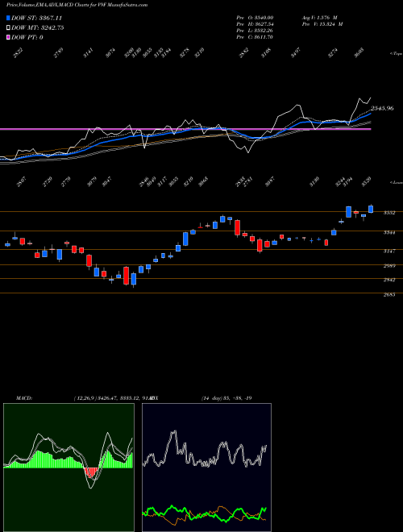Click the last blue candlestick at far right
This screenshot has width=403, height=532.
(x=371, y=209)
